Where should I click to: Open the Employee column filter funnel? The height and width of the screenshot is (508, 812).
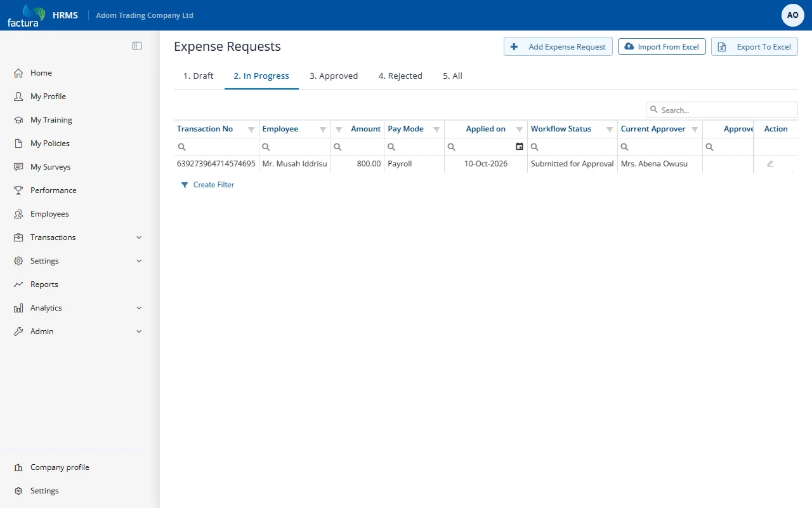pyautogui.click(x=323, y=130)
